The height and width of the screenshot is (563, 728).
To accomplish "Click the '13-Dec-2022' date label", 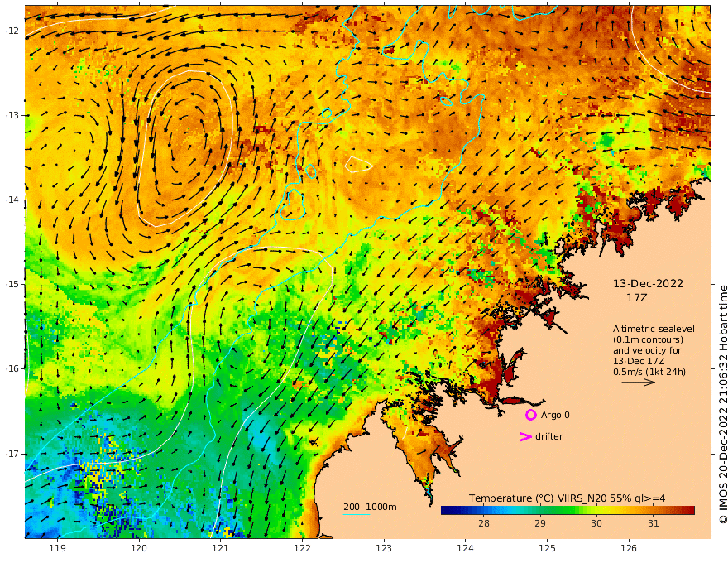I will point(648,283).
